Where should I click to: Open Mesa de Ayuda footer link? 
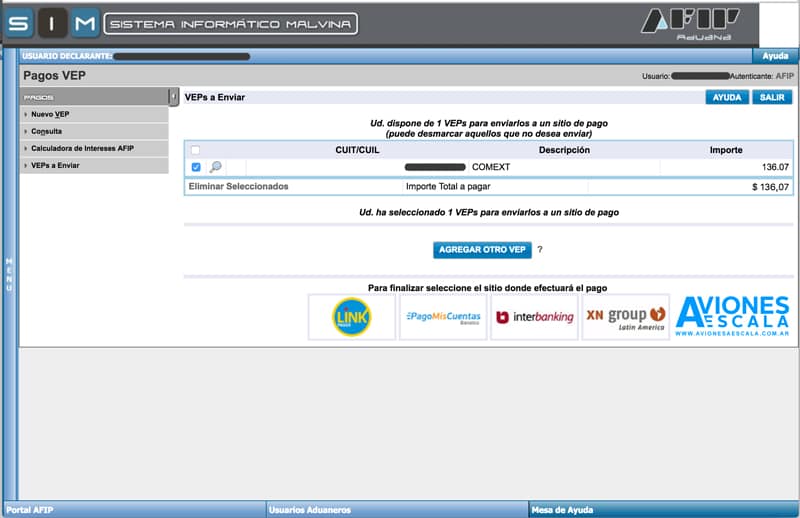tap(562, 509)
